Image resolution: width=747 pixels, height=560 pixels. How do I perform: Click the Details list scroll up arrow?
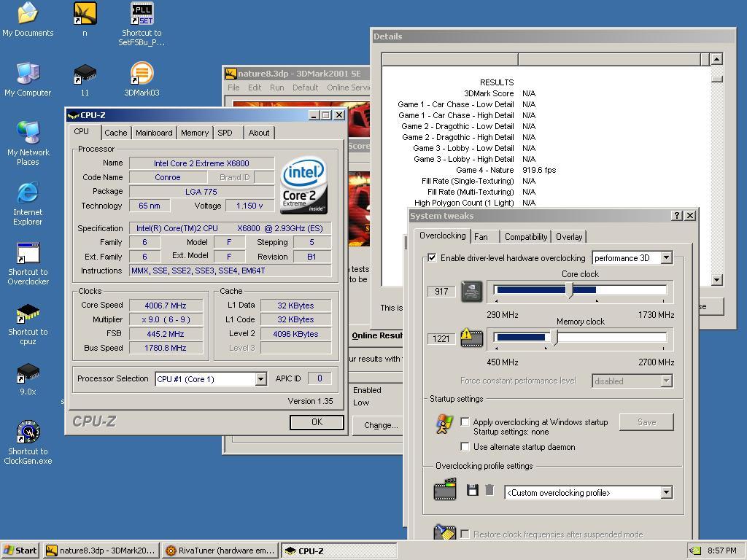717,59
